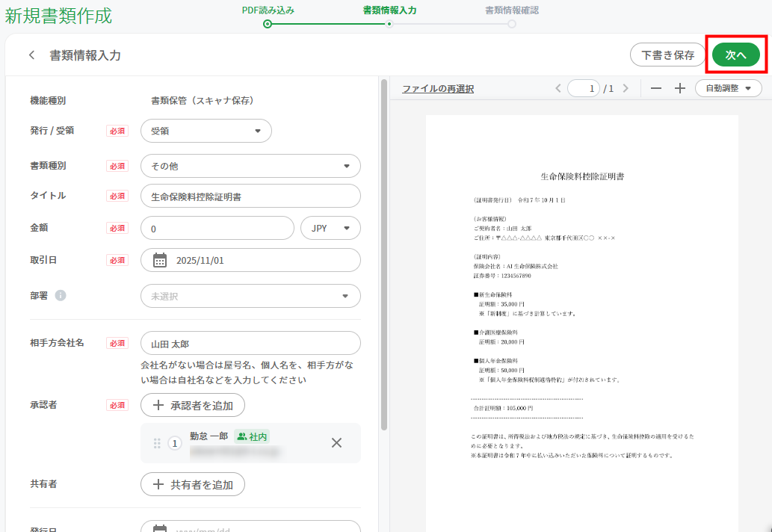Click the 相手方会社名 input field
The image size is (772, 532).
tap(250, 343)
